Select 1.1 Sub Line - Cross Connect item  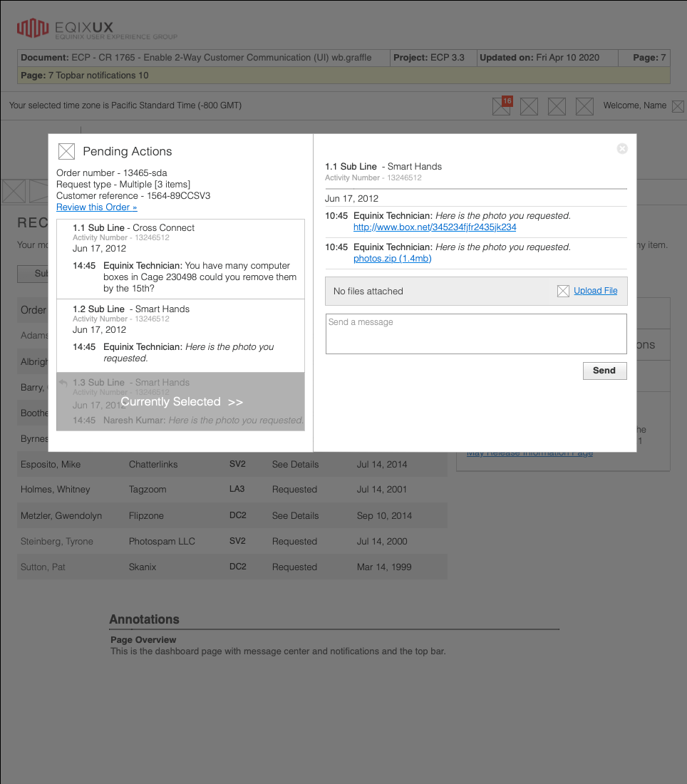pyautogui.click(x=180, y=259)
